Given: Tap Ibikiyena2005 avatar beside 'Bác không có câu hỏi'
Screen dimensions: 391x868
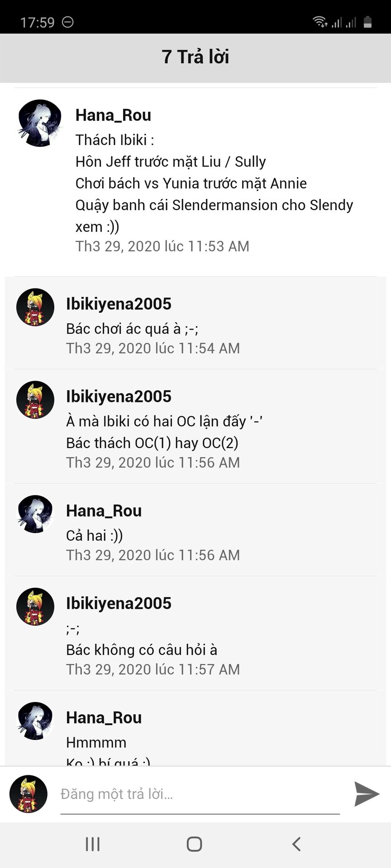Looking at the screenshot, I should point(35,607).
